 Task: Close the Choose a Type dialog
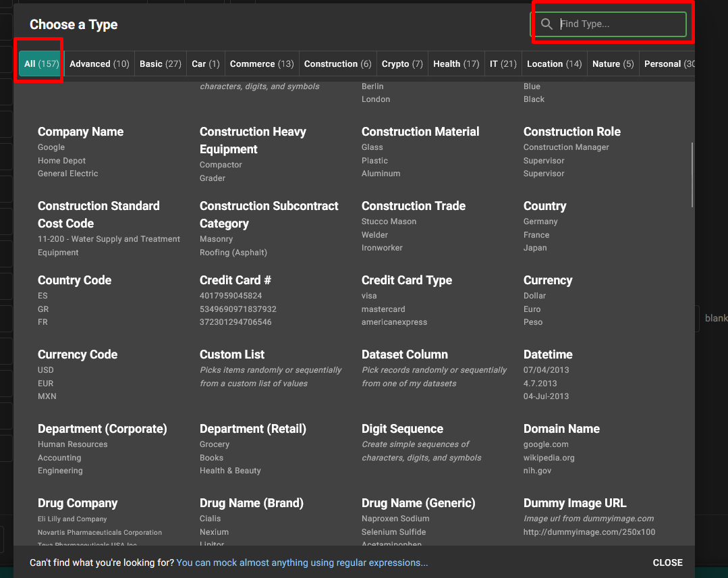(668, 562)
